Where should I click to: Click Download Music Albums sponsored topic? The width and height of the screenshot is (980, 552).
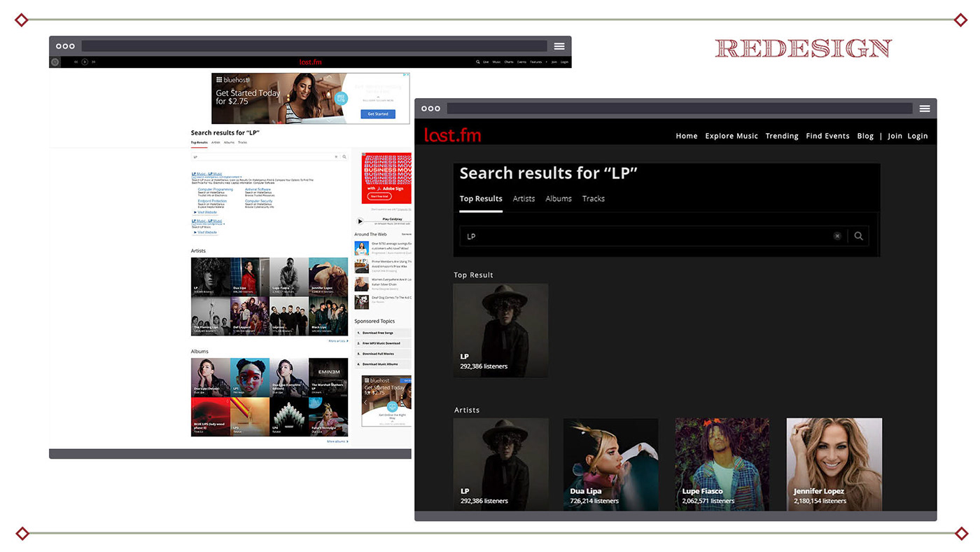[383, 364]
